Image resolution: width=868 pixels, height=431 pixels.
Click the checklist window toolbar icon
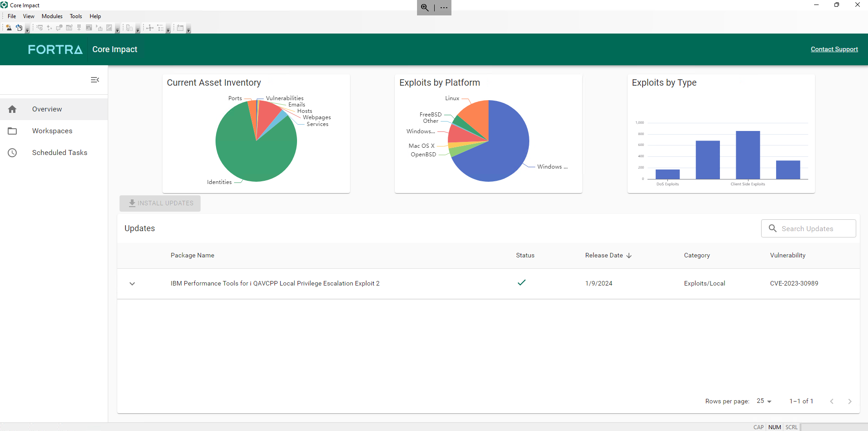coord(39,28)
